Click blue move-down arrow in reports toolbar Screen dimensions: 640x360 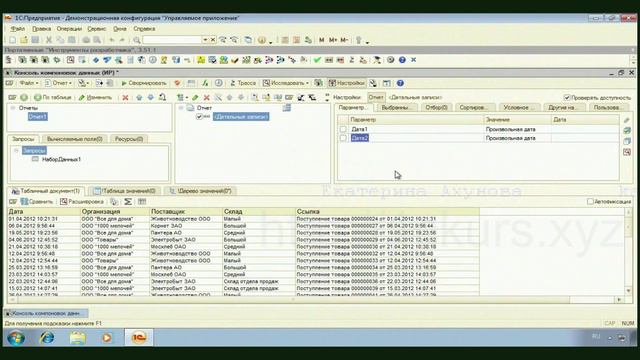[x=151, y=98]
